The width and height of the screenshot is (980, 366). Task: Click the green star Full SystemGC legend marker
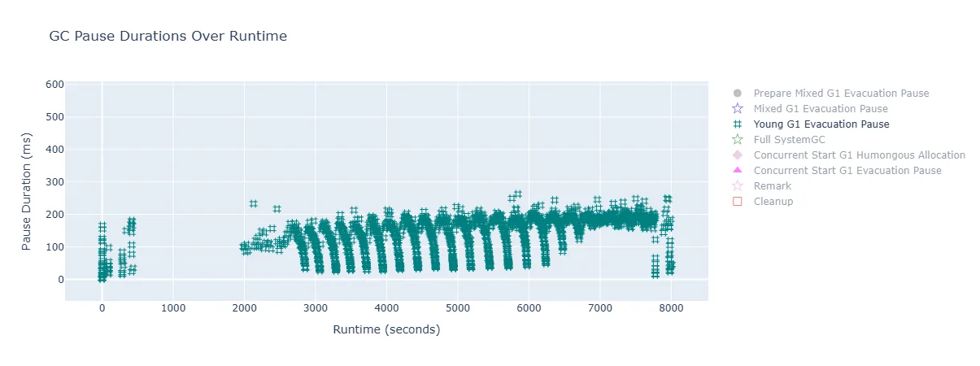pos(738,140)
